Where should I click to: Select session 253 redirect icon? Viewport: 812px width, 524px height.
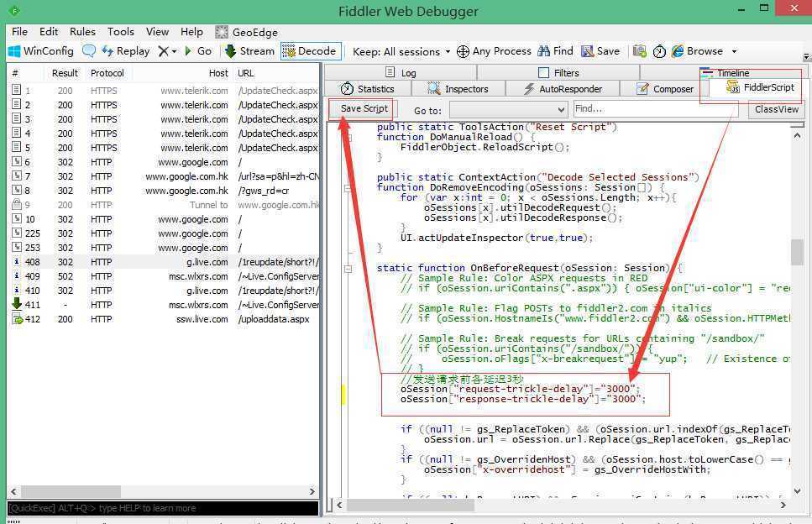(x=17, y=247)
